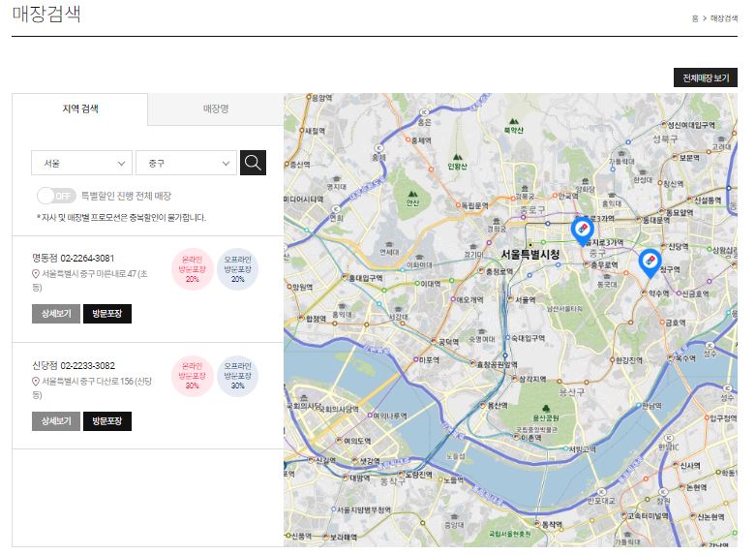Click 독립문역 station on map
This screenshot has height=555, width=756.
pyautogui.click(x=471, y=205)
